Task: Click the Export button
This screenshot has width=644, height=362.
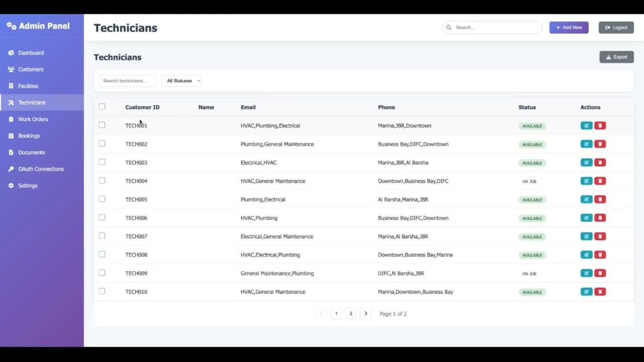Action: [x=616, y=57]
